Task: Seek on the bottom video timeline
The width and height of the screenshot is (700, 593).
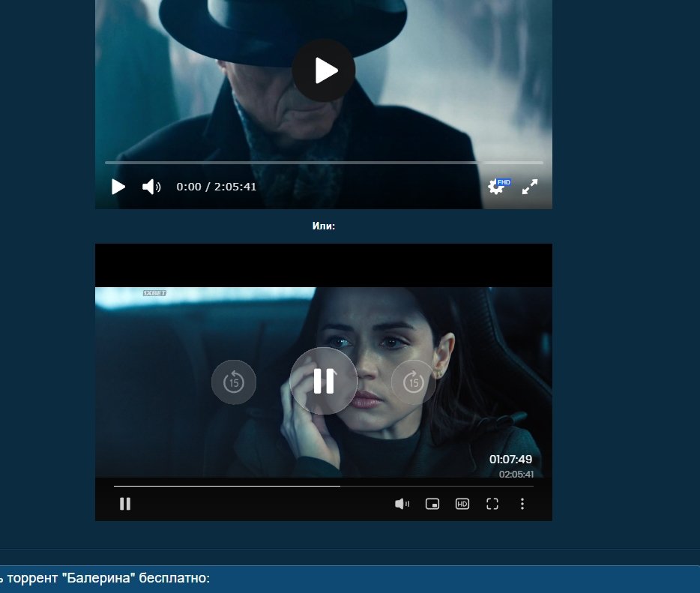Action: click(x=324, y=486)
